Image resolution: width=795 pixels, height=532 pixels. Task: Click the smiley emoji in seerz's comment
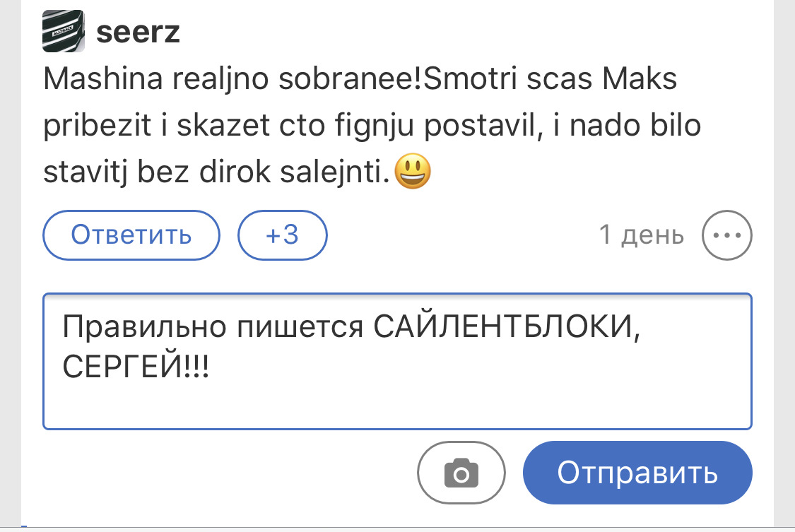click(413, 172)
